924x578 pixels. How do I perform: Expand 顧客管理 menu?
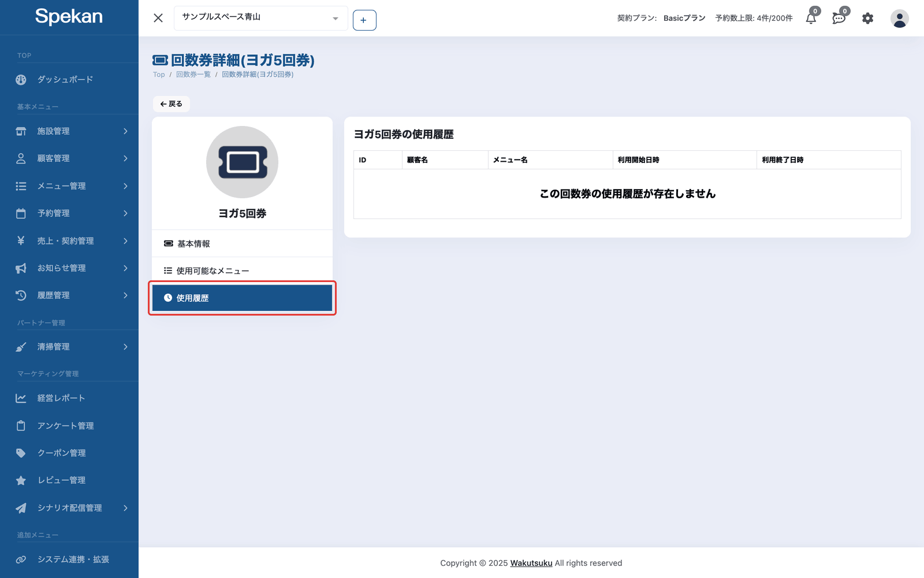tap(69, 158)
